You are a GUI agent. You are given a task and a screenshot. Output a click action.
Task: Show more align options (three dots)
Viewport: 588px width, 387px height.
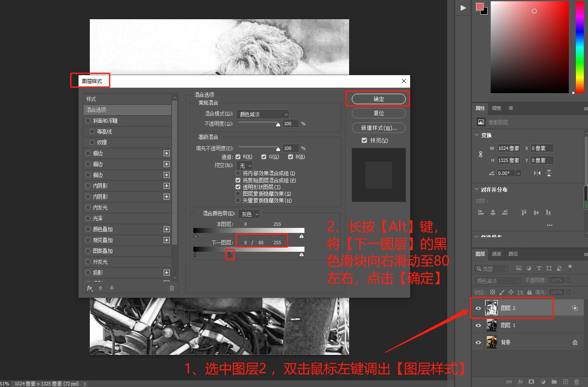tap(550, 225)
